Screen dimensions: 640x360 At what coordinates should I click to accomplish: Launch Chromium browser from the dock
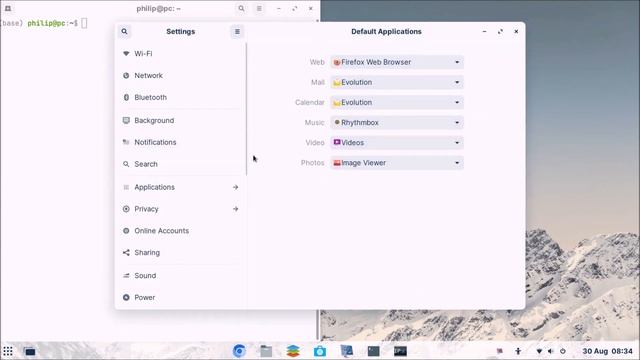(239, 351)
